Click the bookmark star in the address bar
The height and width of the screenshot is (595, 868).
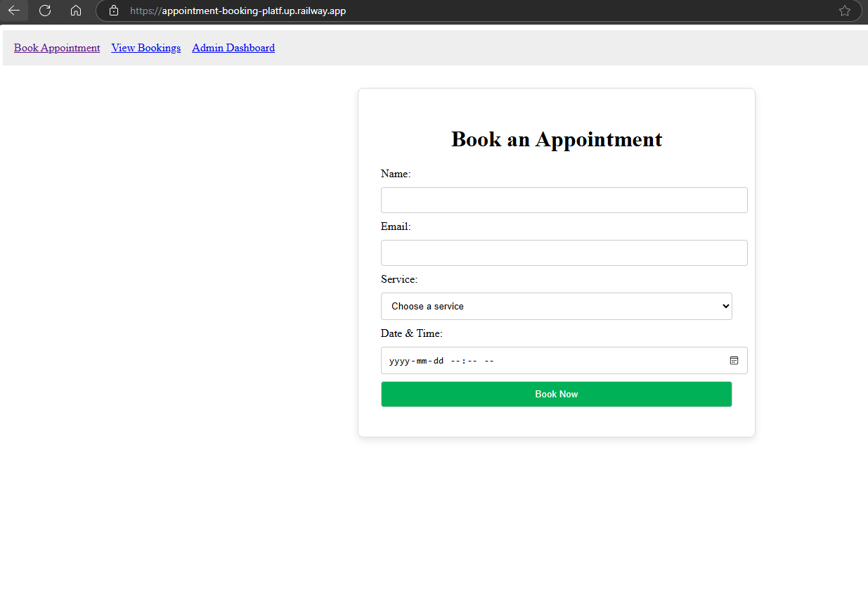pos(843,11)
